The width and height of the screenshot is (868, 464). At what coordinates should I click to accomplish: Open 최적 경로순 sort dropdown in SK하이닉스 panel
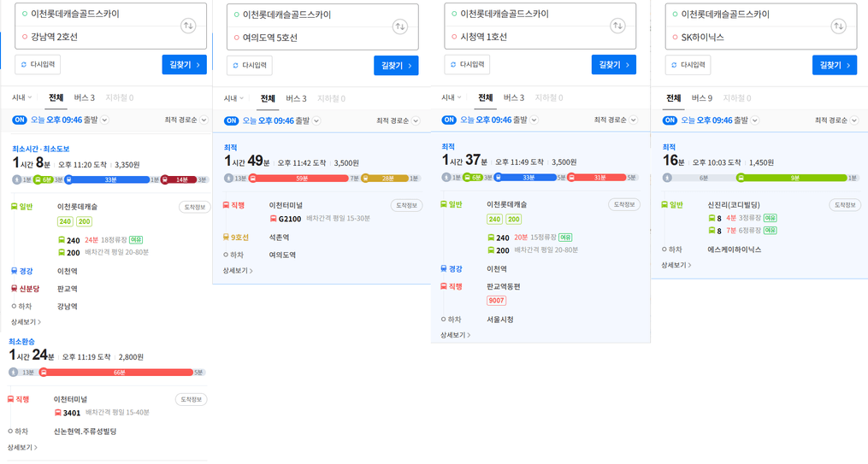836,120
